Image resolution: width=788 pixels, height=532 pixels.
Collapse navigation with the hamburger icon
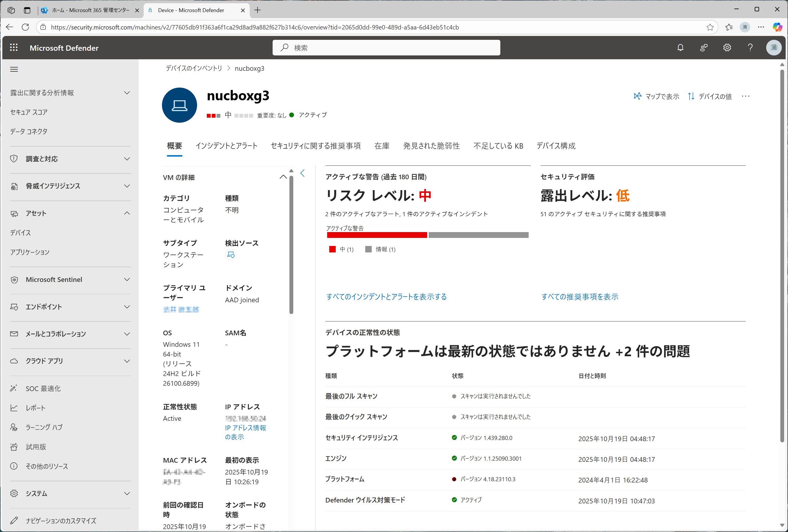point(14,69)
